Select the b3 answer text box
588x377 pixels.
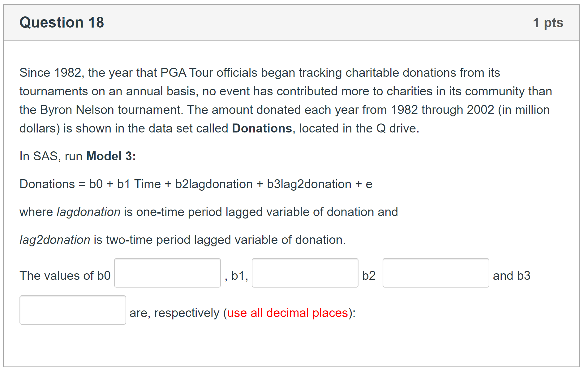pos(73,310)
